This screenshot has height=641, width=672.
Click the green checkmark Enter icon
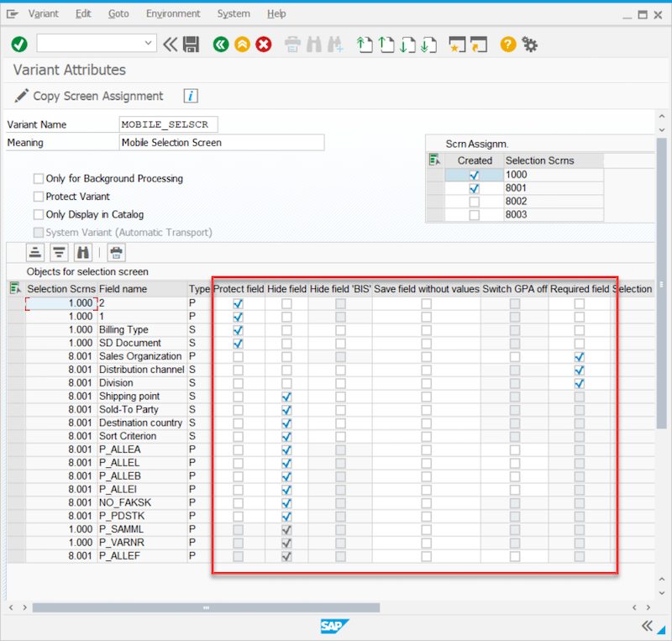pyautogui.click(x=19, y=44)
